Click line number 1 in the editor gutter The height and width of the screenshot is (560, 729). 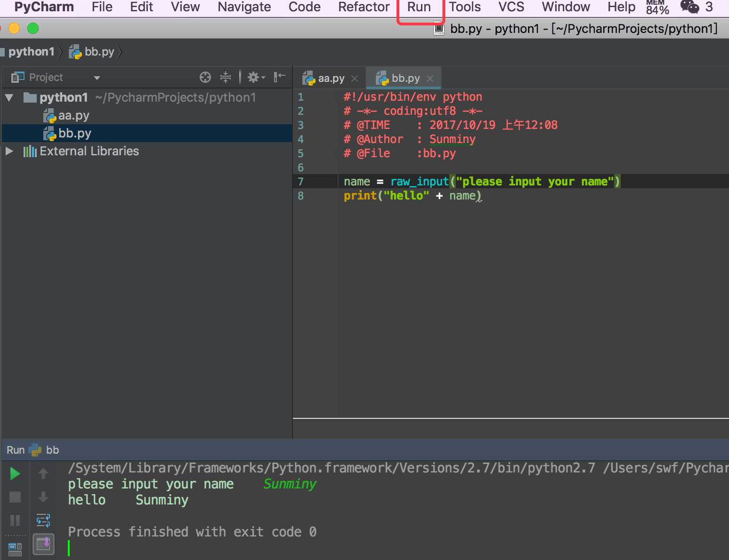tap(300, 97)
